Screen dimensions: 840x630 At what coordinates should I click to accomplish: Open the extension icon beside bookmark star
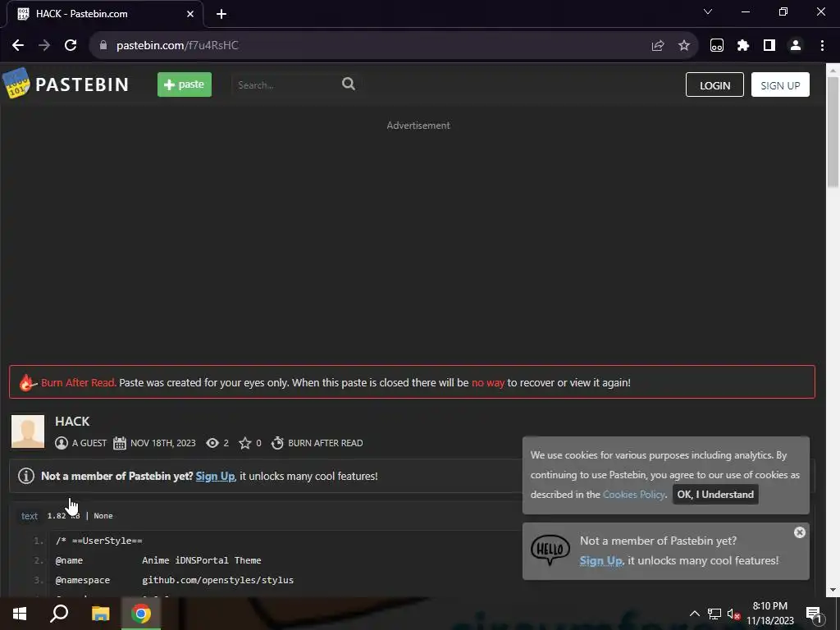coord(717,46)
